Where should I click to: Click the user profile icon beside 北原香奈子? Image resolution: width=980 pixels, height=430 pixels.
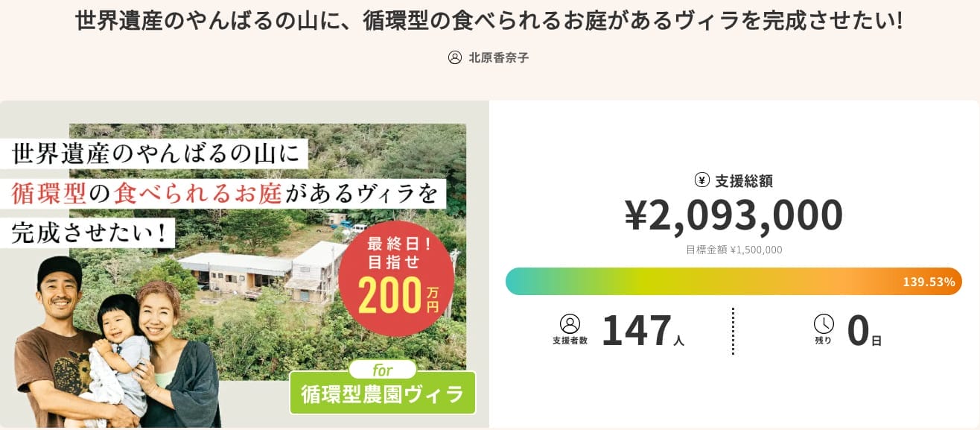point(455,57)
